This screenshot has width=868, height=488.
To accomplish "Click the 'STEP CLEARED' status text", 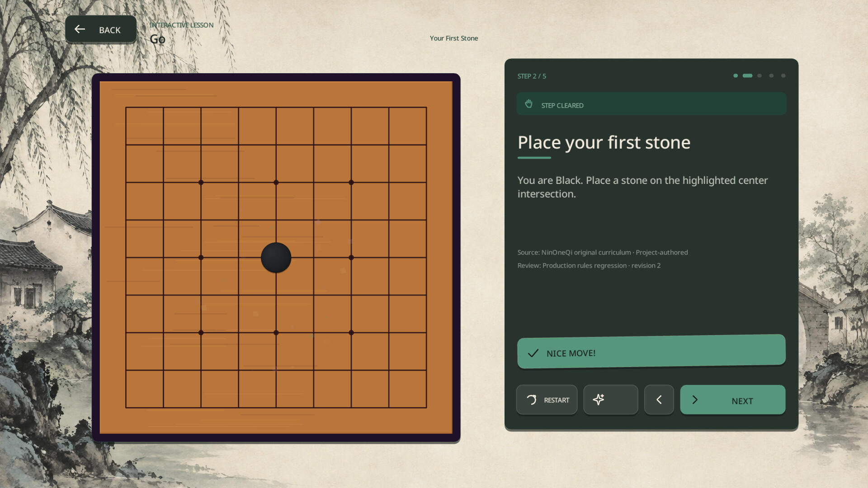I will [x=562, y=106].
